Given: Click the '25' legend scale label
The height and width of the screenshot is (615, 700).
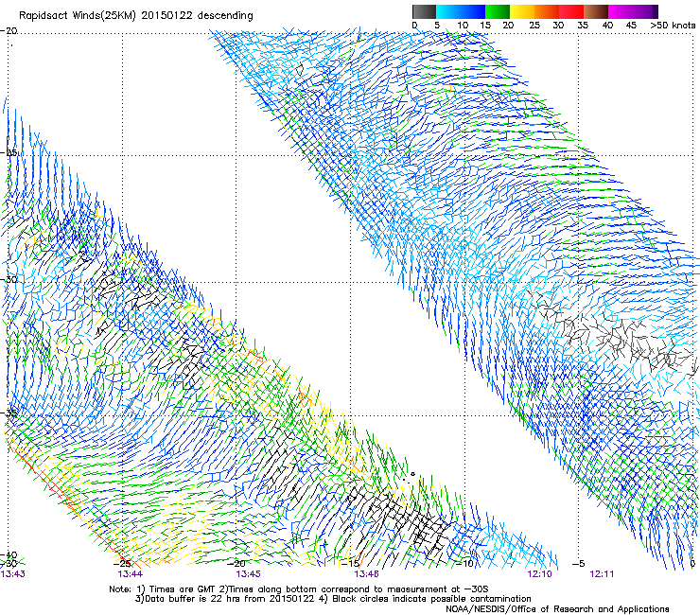Looking at the screenshot, I should 534,26.
